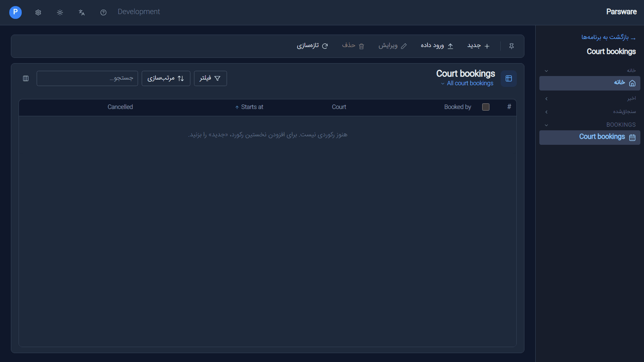Open the مرتب‌سازی sort button
Viewport: 644px width, 362px height.
point(166,78)
